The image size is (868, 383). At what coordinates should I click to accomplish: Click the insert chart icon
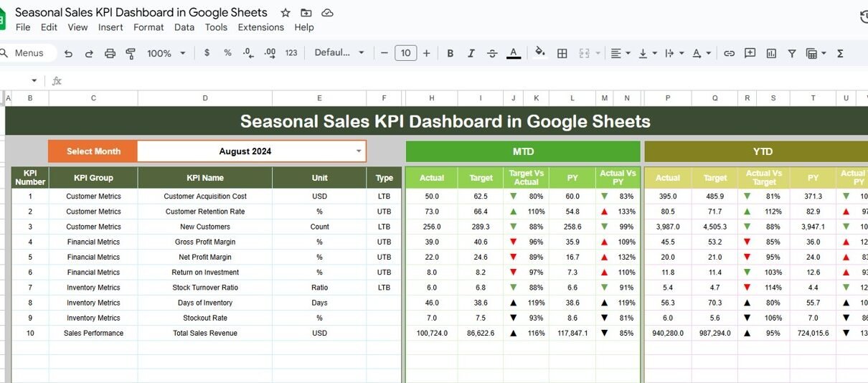pyautogui.click(x=771, y=53)
